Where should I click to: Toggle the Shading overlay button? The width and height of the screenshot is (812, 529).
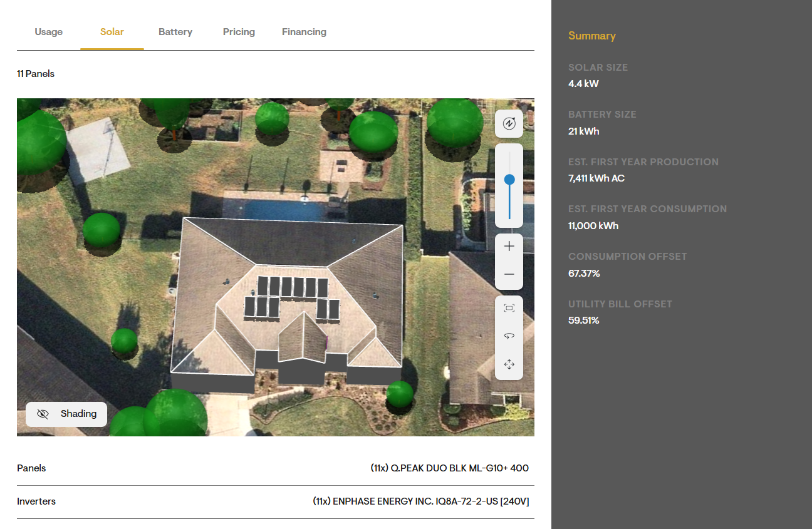[x=66, y=414]
